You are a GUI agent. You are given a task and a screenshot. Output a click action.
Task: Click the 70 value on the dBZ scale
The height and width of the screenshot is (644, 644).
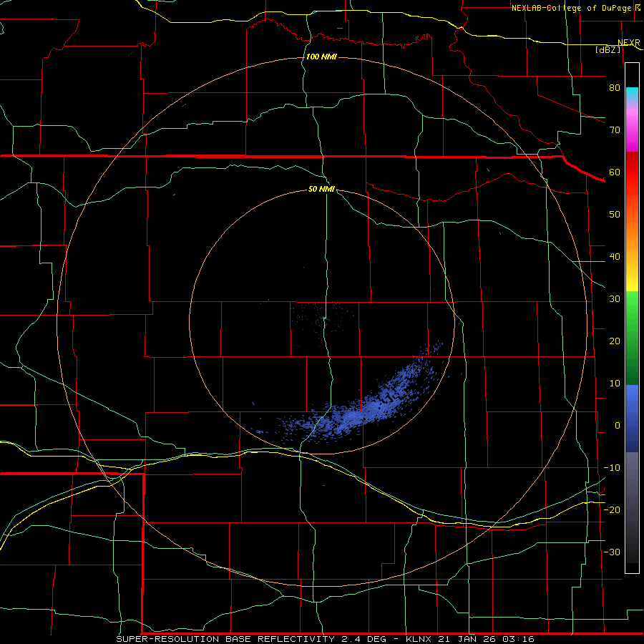click(615, 130)
